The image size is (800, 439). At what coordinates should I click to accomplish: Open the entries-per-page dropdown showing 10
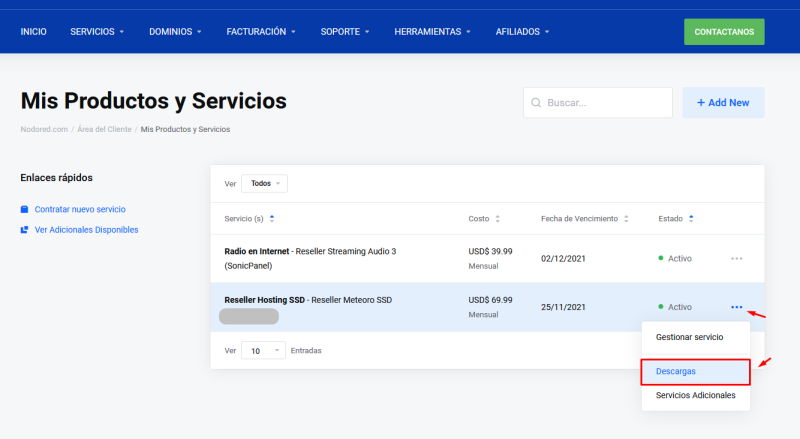pos(263,351)
